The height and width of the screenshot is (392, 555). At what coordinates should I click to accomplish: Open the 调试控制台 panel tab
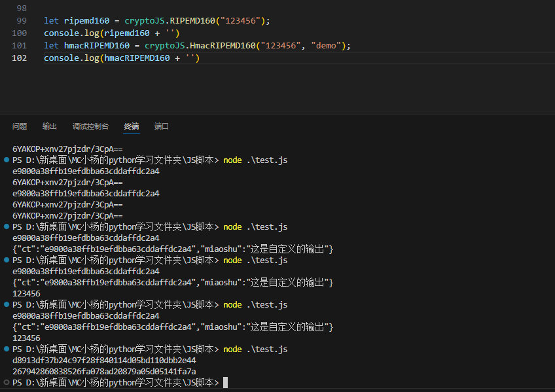90,126
